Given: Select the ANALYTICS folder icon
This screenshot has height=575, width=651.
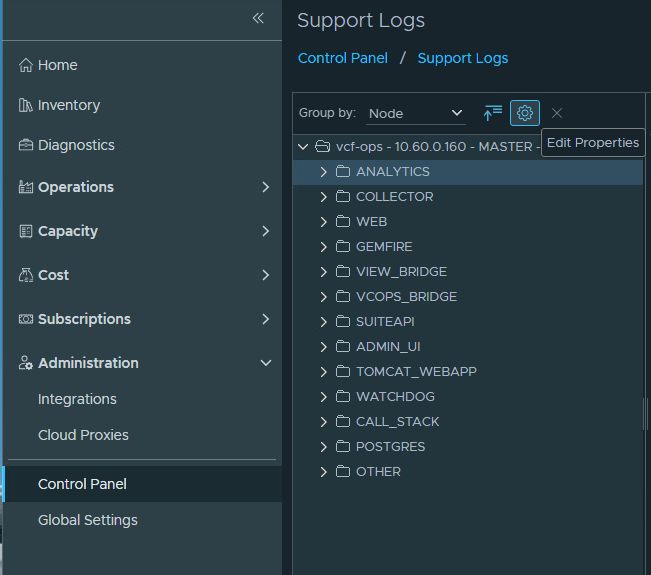Looking at the screenshot, I should point(343,172).
